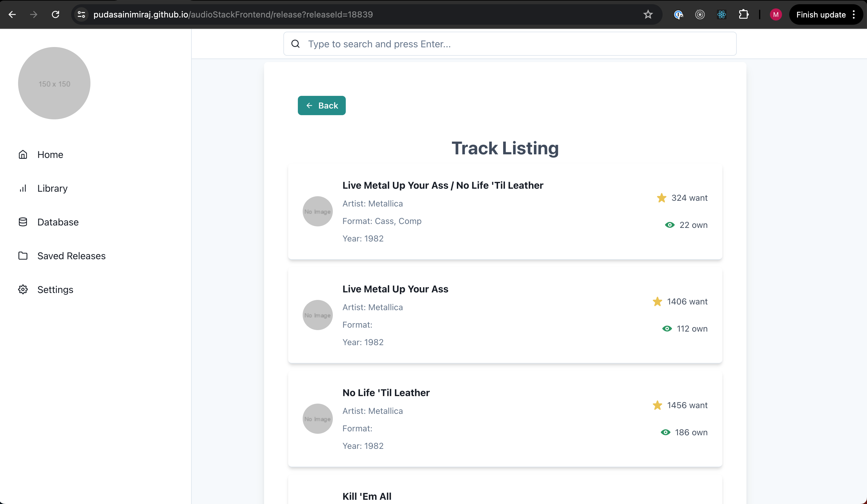This screenshot has height=504, width=867.
Task: Open the React DevTools extension icon
Action: 721,14
